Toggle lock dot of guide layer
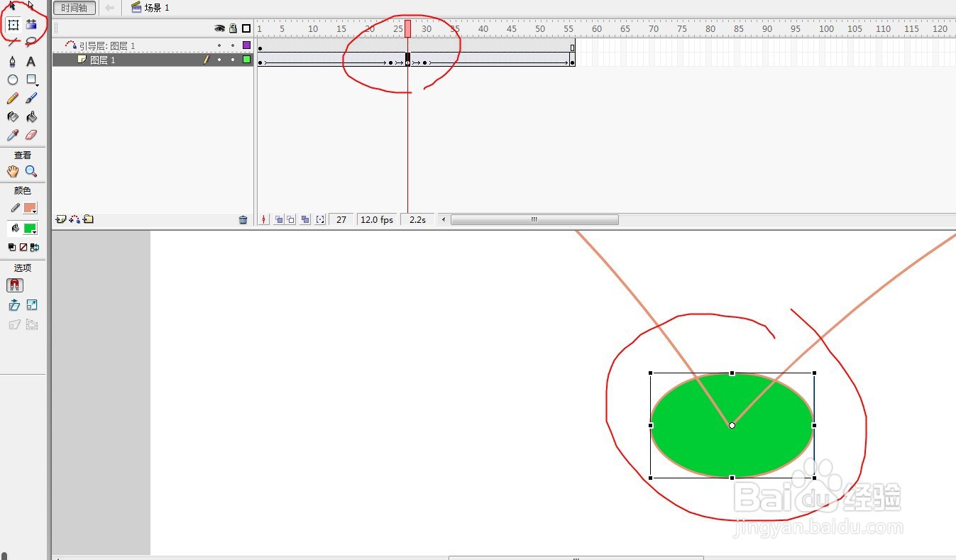The width and height of the screenshot is (956, 560). pos(233,45)
